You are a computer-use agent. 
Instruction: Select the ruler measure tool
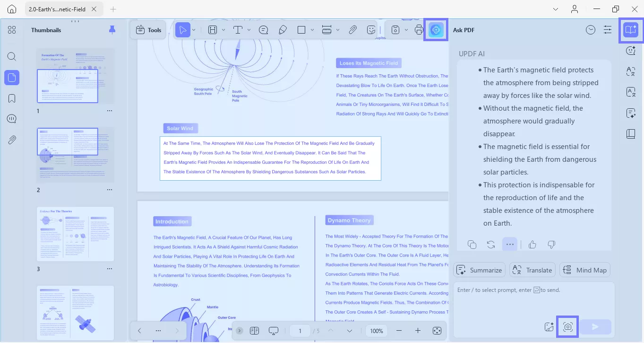(326, 30)
